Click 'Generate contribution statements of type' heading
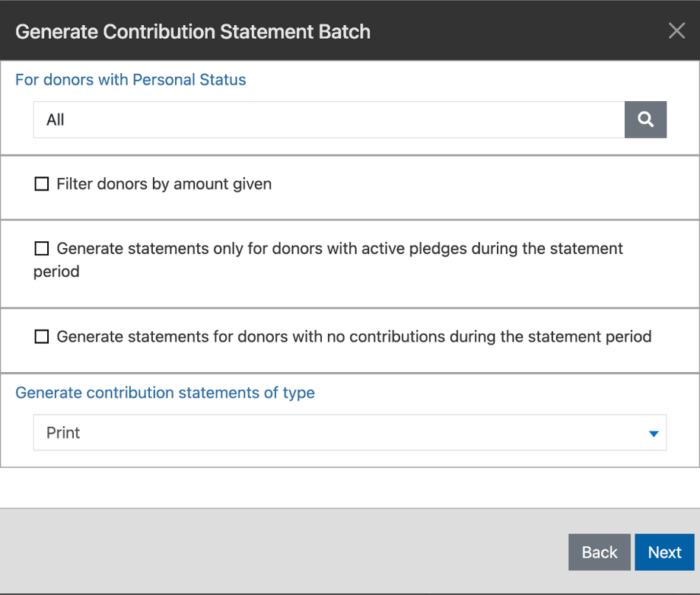 pos(165,393)
